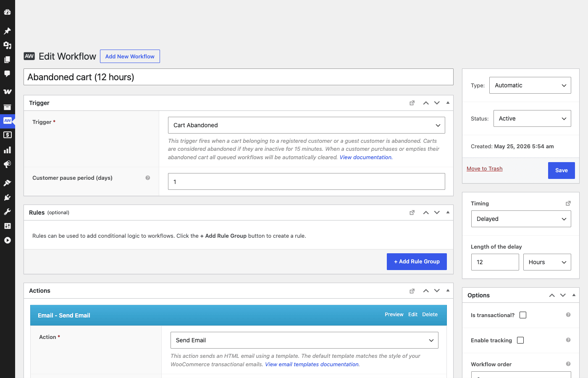Open Posts via the pushpin sidebar icon

pyautogui.click(x=7, y=31)
